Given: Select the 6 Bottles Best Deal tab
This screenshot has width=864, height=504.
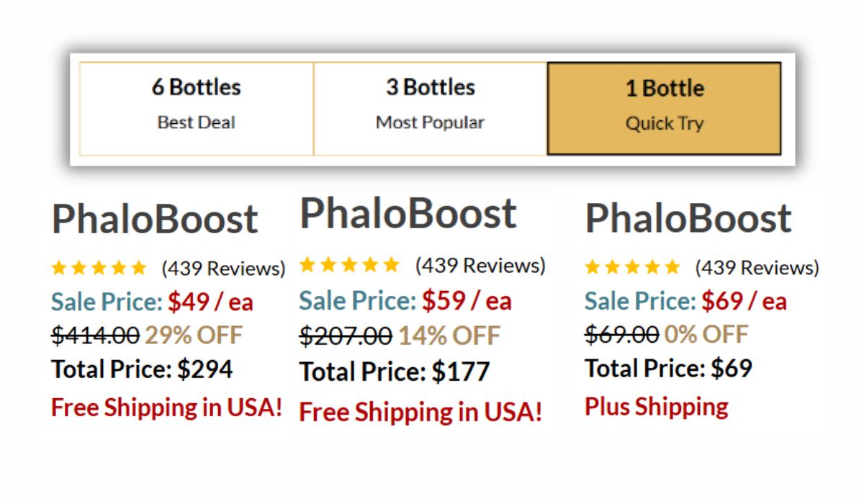Looking at the screenshot, I should (x=196, y=108).
